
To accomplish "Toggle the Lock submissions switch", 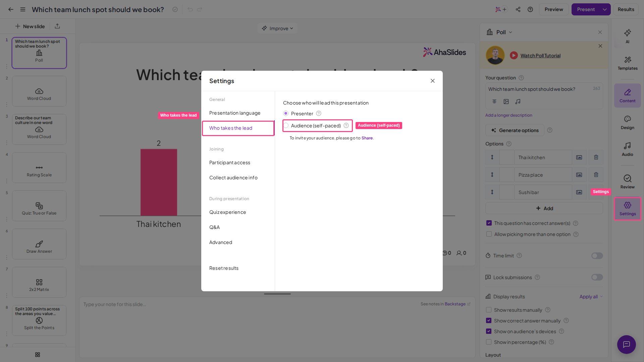I will [x=597, y=277].
